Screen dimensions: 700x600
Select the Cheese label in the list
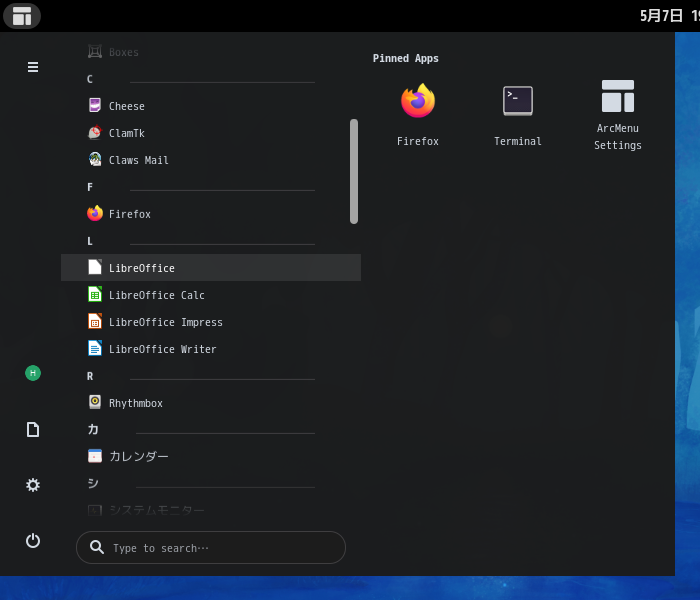tap(127, 106)
